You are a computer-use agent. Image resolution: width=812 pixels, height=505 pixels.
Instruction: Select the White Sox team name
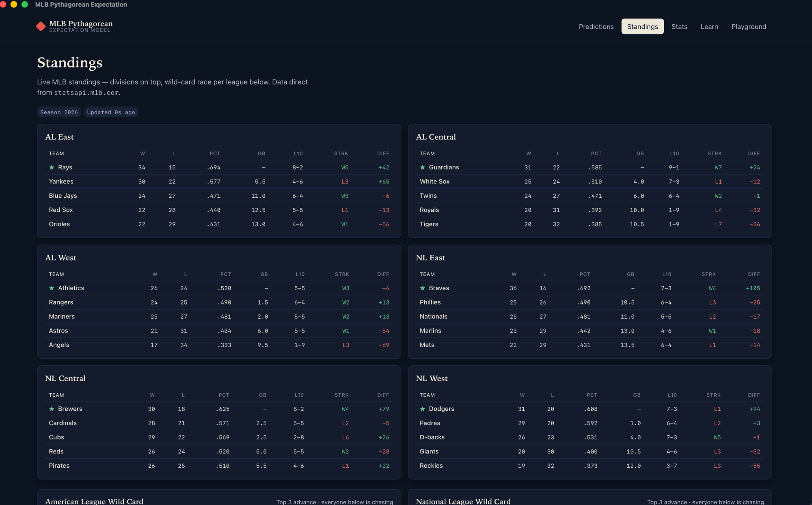(x=434, y=181)
